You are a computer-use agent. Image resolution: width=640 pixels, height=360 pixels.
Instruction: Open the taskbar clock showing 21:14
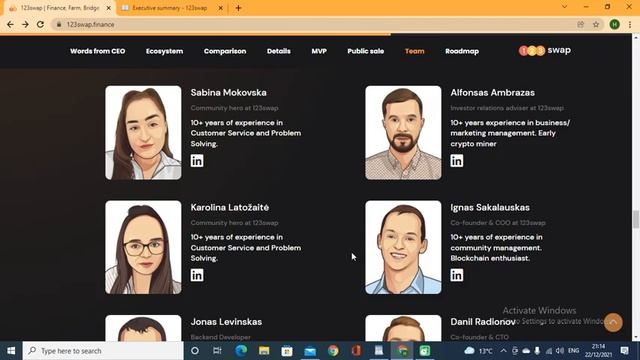coord(598,351)
